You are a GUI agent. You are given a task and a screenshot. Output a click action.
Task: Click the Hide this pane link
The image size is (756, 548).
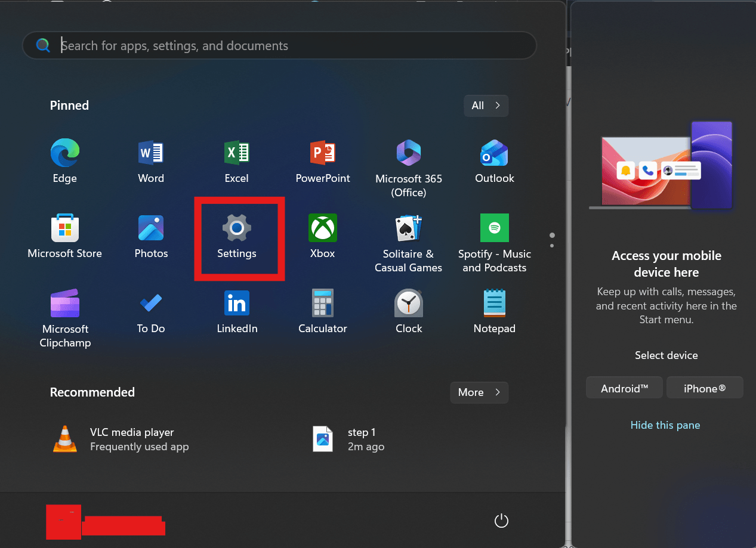(665, 425)
